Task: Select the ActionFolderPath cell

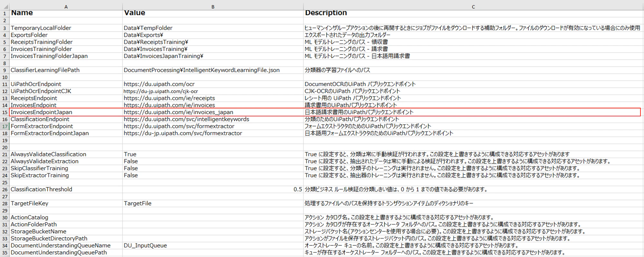Action: tap(66, 224)
